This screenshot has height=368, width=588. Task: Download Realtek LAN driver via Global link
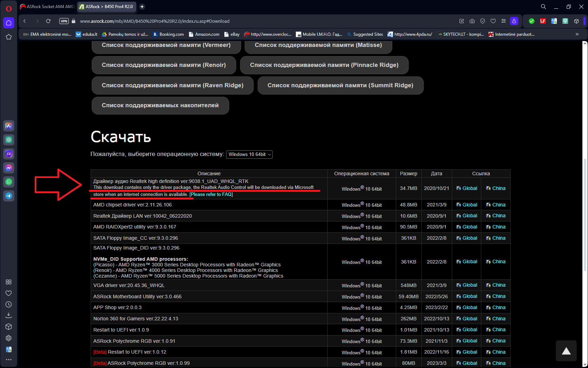pyautogui.click(x=467, y=216)
